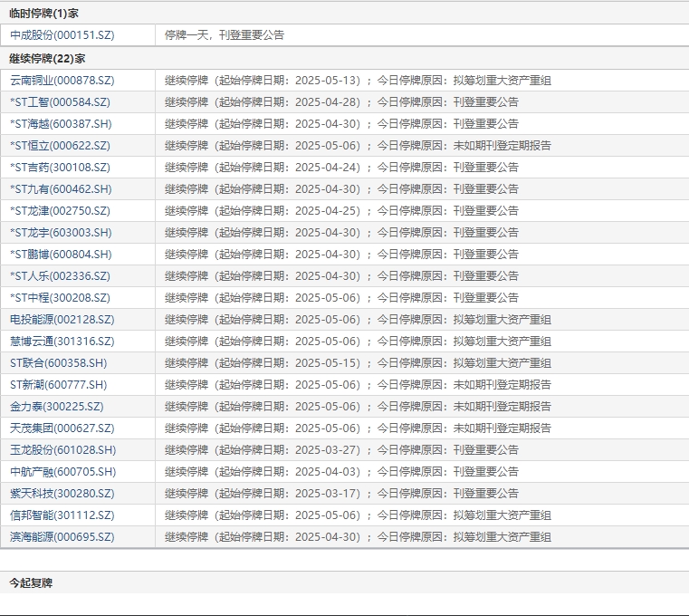Open the ST新潮(600777.SH) link
689x616 pixels.
pos(59,385)
